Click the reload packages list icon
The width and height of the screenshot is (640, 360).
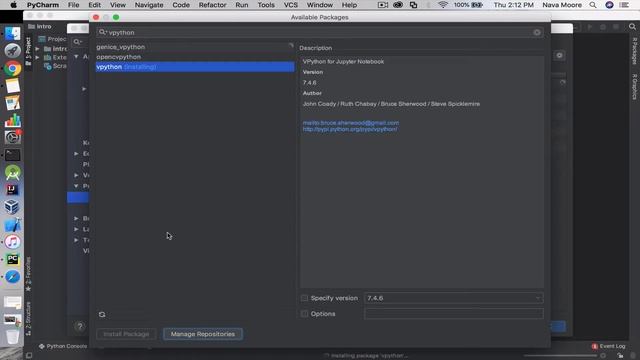pyautogui.click(x=102, y=314)
